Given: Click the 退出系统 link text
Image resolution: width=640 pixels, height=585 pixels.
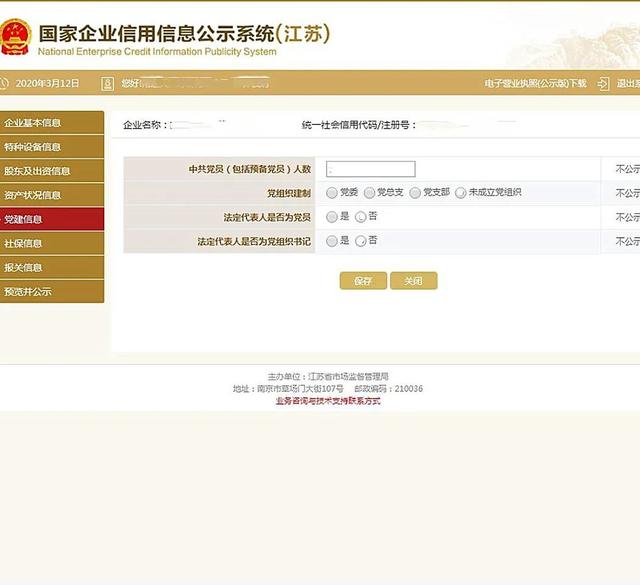Looking at the screenshot, I should tap(628, 84).
